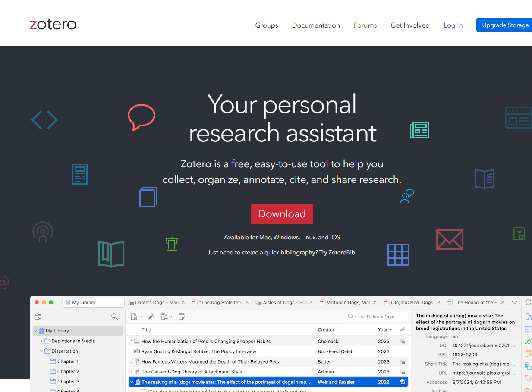Sort by the Title column header
This screenshot has height=392, width=532.
click(x=146, y=330)
